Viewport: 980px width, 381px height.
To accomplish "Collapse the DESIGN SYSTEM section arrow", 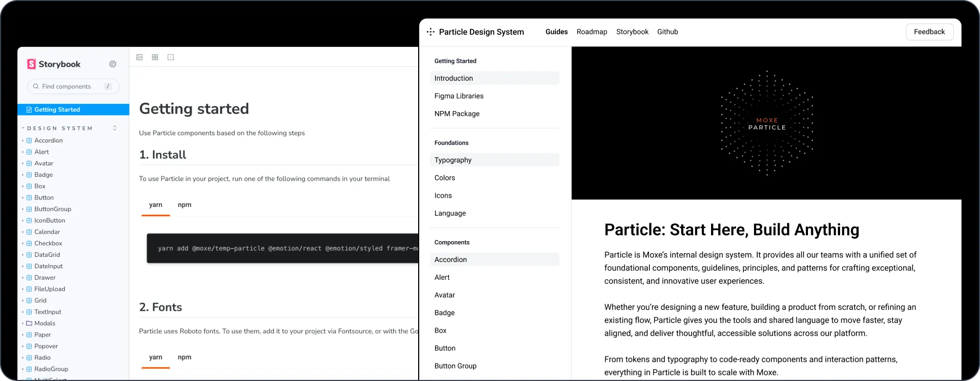I will (x=23, y=128).
